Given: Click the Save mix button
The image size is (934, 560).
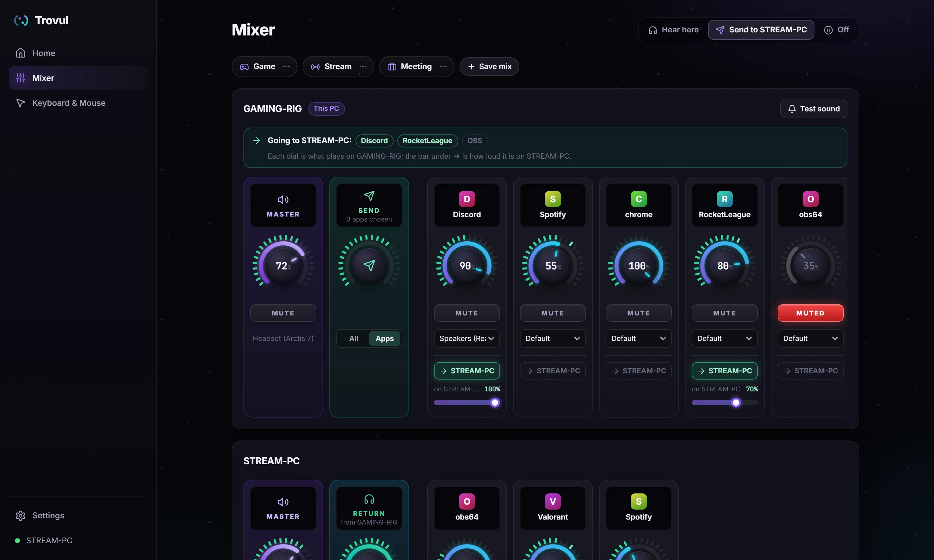Looking at the screenshot, I should tap(489, 66).
